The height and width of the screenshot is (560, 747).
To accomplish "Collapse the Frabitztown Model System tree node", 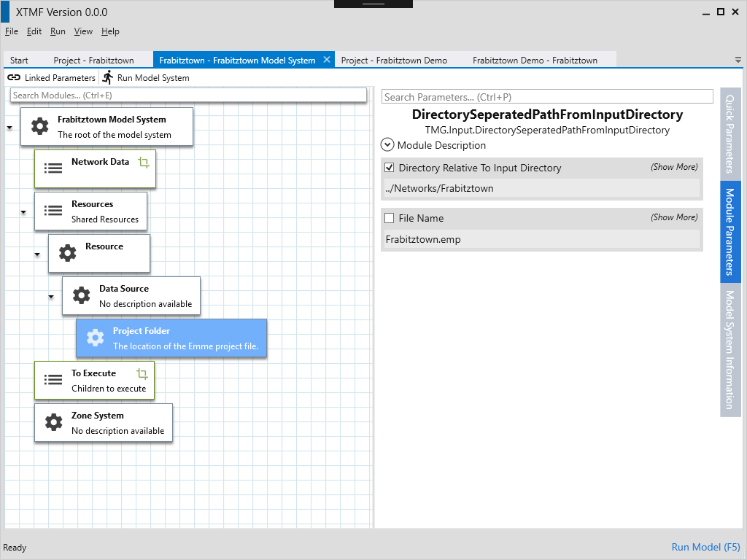I will click(x=9, y=128).
